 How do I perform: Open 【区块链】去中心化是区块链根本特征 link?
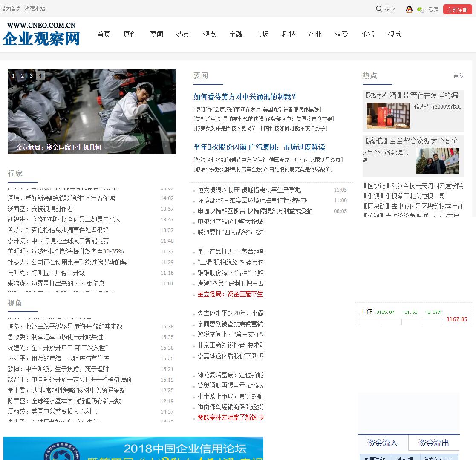(413, 206)
